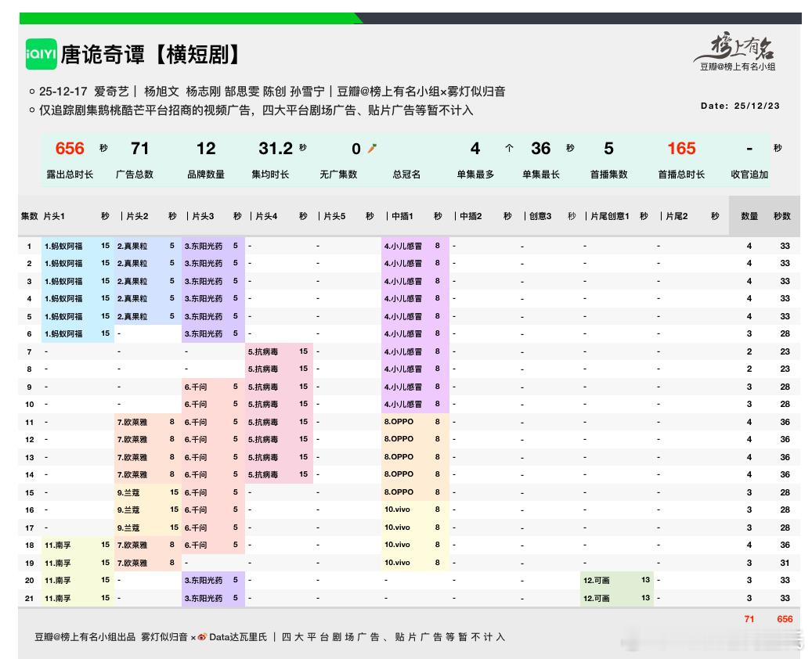This screenshot has height=659, width=812.
Task: Click the 片头5 column header
Action: (334, 216)
